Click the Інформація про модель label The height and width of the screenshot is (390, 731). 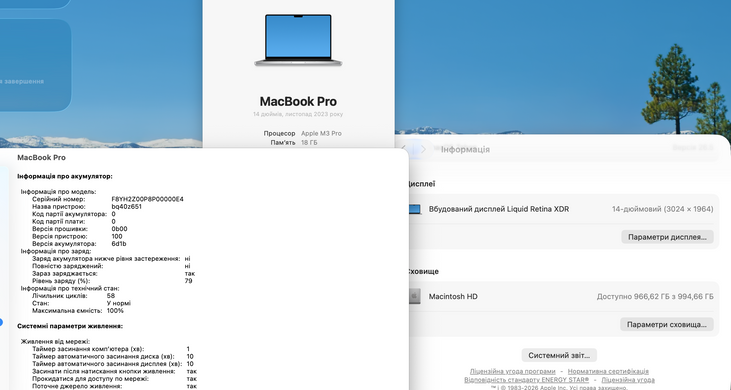pos(58,192)
